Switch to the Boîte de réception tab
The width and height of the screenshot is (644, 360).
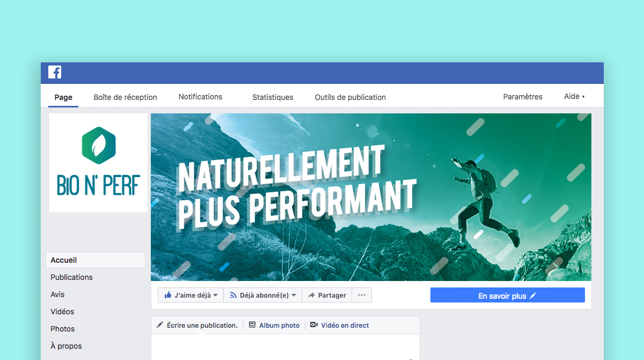pos(125,97)
